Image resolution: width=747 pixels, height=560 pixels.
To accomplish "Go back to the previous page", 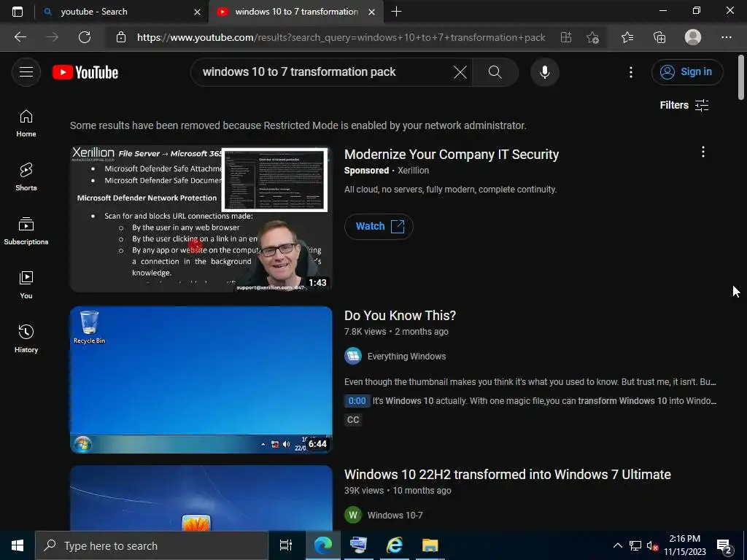I will pyautogui.click(x=20, y=37).
